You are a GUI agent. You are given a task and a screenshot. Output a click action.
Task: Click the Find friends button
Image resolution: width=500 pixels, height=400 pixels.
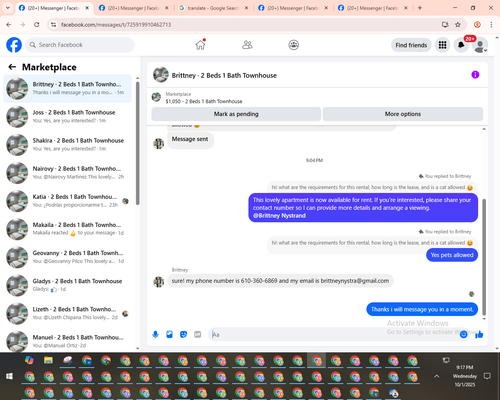click(x=411, y=45)
